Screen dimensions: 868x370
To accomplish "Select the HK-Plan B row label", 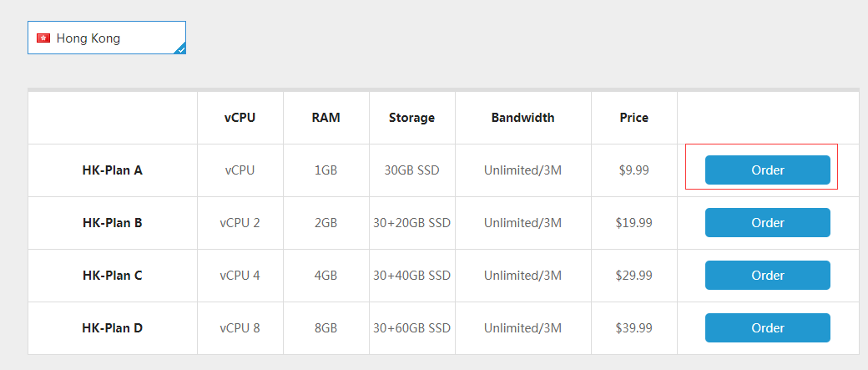I will (x=113, y=223).
